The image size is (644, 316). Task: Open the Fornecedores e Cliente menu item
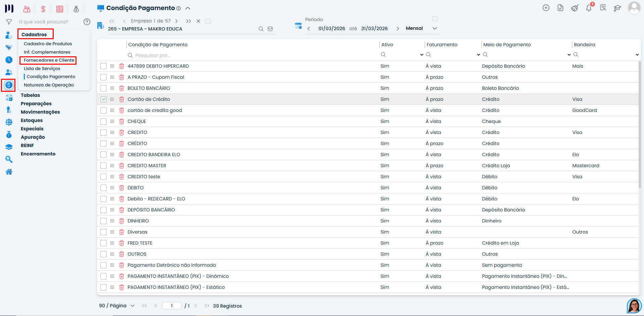(x=49, y=60)
